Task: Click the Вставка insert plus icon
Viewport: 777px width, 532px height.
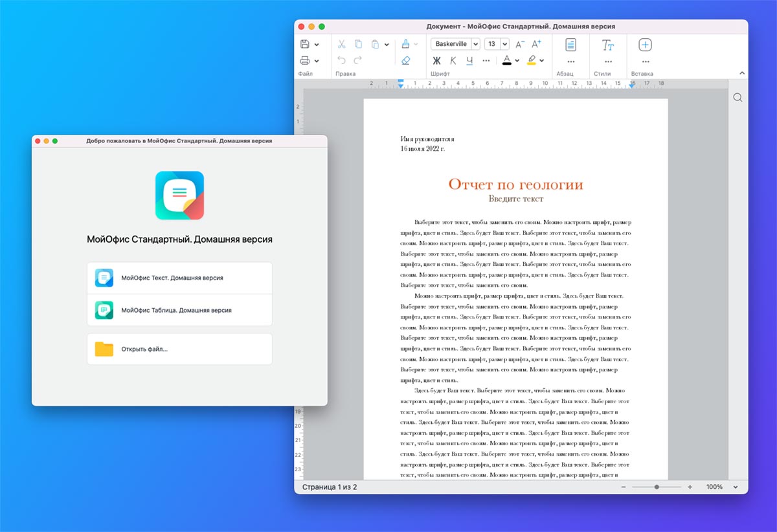Action: point(645,45)
